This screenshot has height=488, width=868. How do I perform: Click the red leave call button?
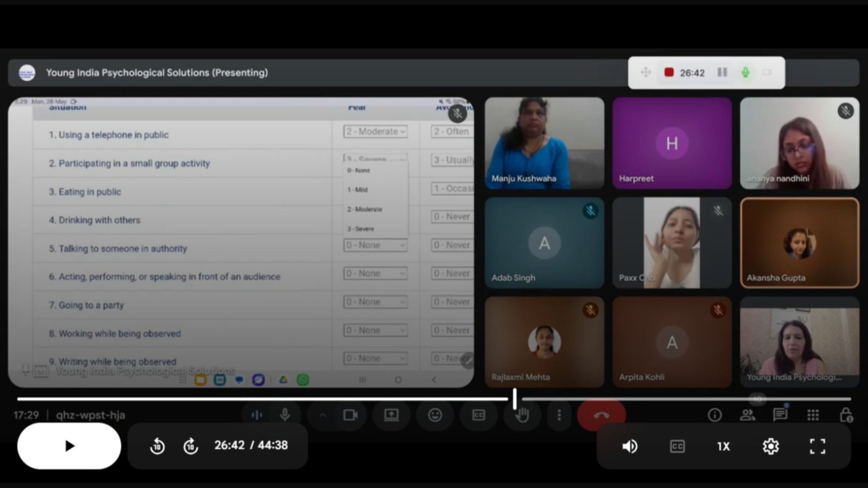click(601, 415)
